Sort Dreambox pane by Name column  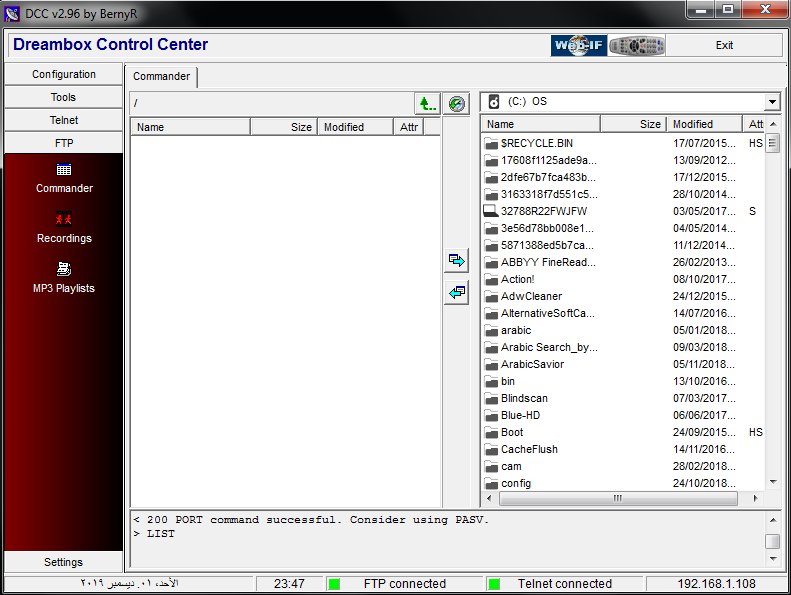pyautogui.click(x=190, y=127)
